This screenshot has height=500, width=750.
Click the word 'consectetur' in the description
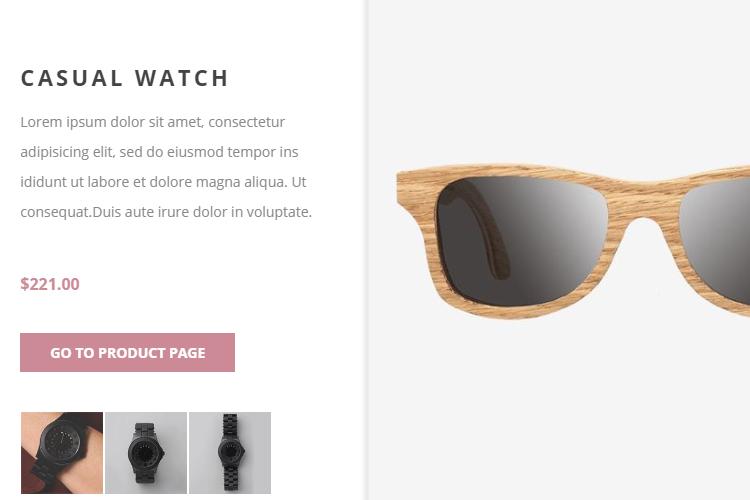click(x=247, y=122)
